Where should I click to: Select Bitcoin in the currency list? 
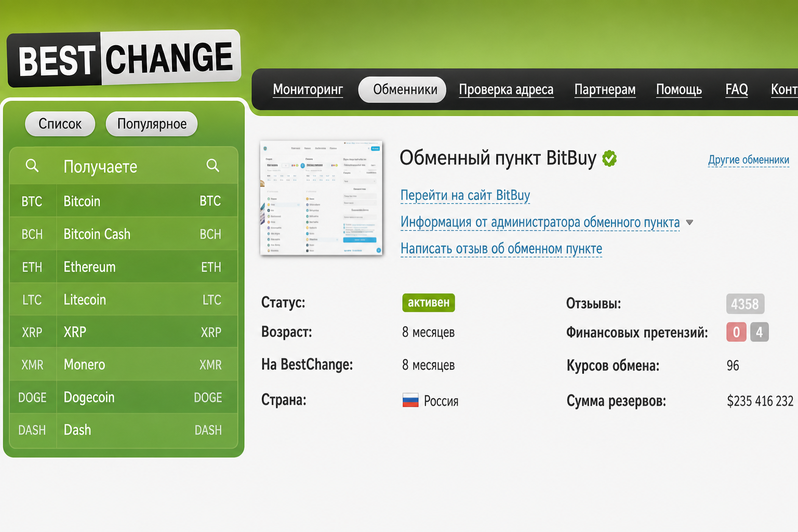point(82,201)
